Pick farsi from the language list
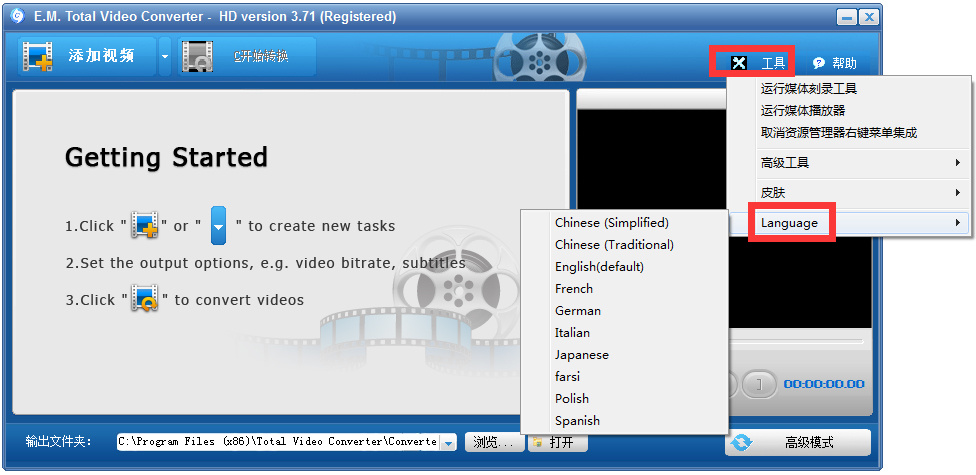The width and height of the screenshot is (976, 475). coord(624,377)
